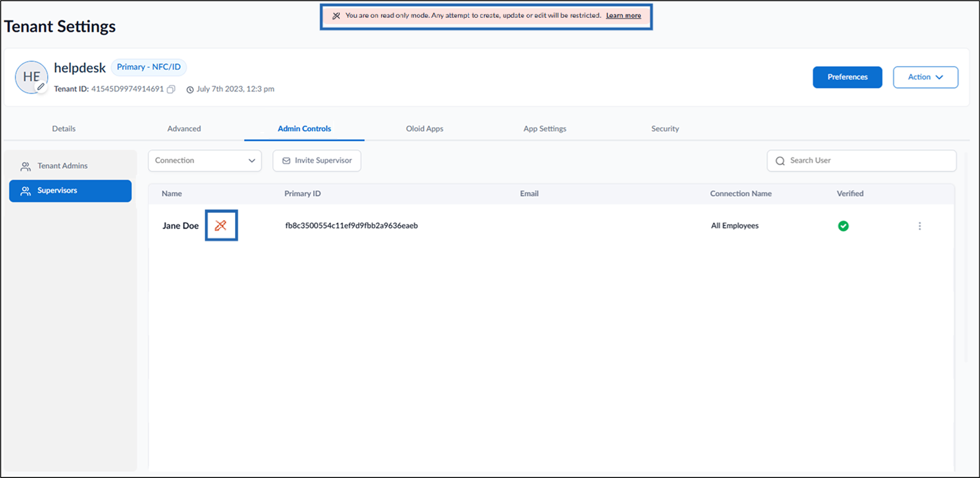Image resolution: width=980 pixels, height=478 pixels.
Task: Follow the Learn more link in banner
Action: click(x=623, y=16)
